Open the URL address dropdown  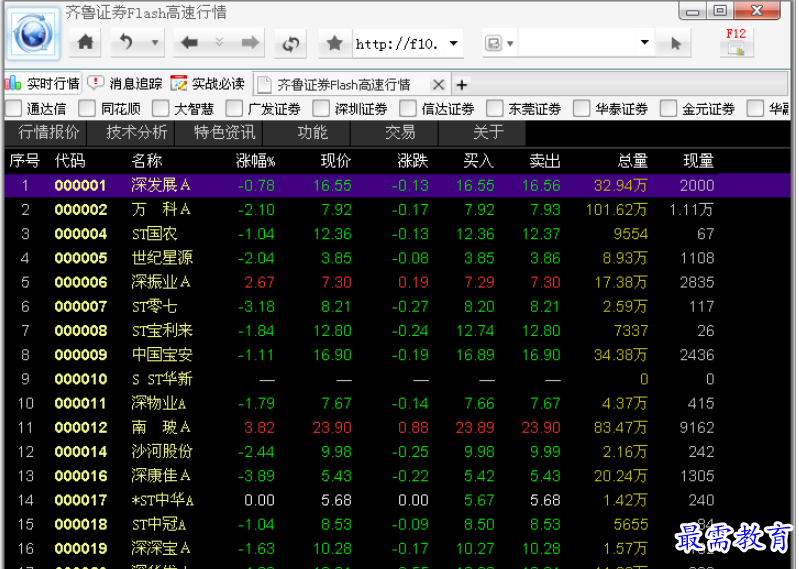[454, 43]
